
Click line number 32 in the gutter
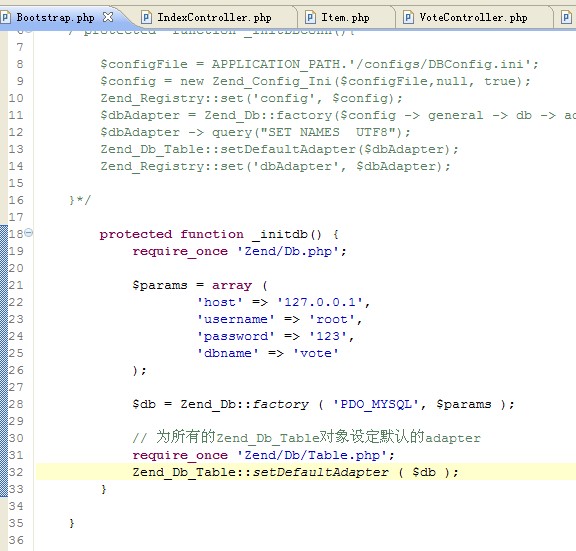coord(16,472)
